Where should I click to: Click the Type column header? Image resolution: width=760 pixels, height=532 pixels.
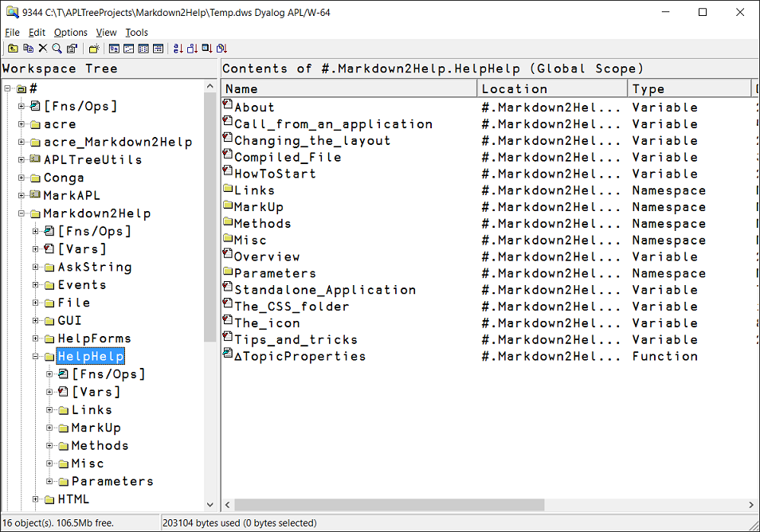coord(689,88)
